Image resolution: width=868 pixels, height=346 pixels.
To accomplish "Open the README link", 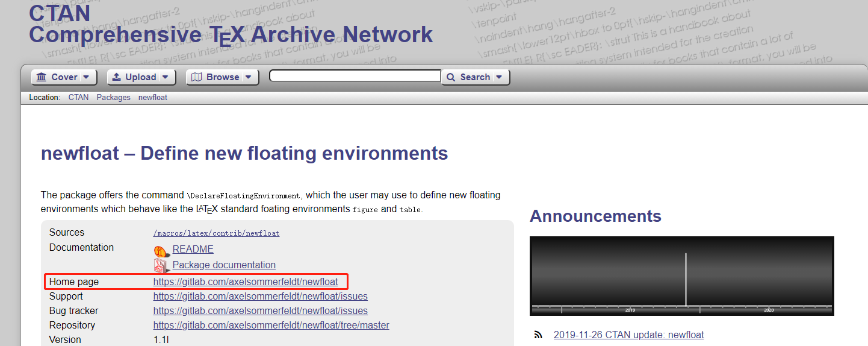I will [x=193, y=249].
